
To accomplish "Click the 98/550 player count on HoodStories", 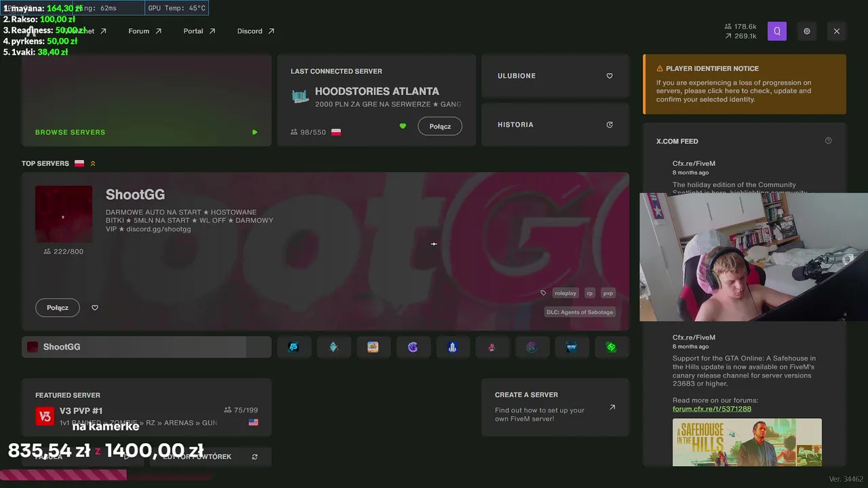I will click(x=308, y=132).
